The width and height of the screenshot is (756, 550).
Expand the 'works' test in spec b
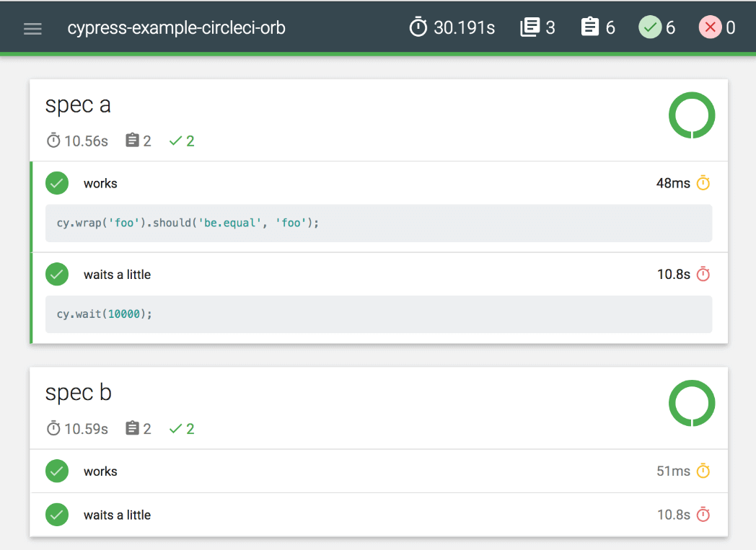click(100, 471)
